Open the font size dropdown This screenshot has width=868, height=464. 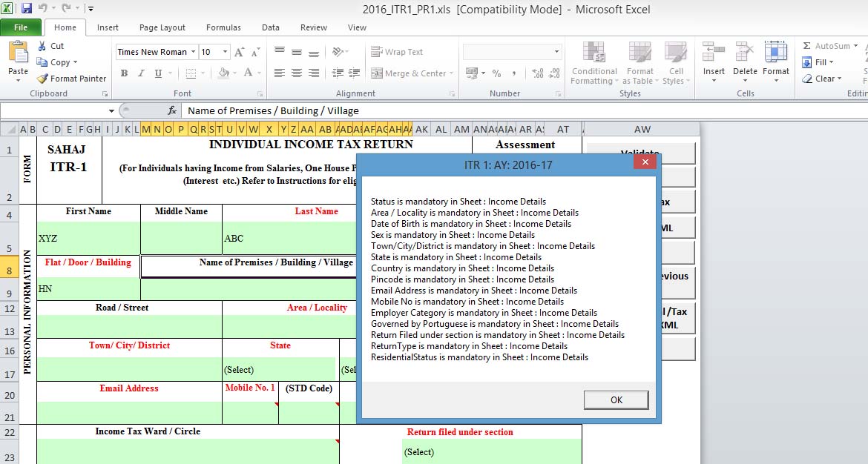[226, 52]
